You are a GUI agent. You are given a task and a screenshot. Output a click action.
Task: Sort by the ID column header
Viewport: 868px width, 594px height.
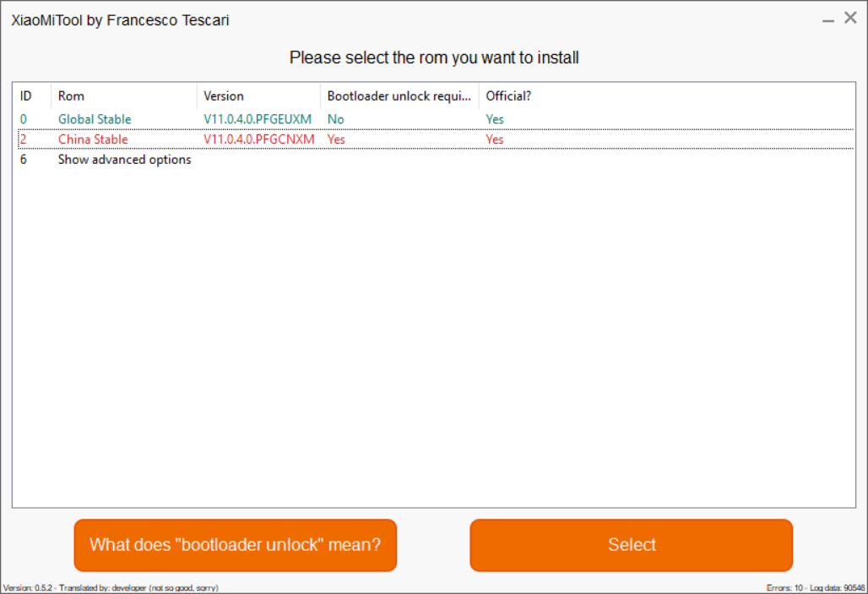pos(32,95)
